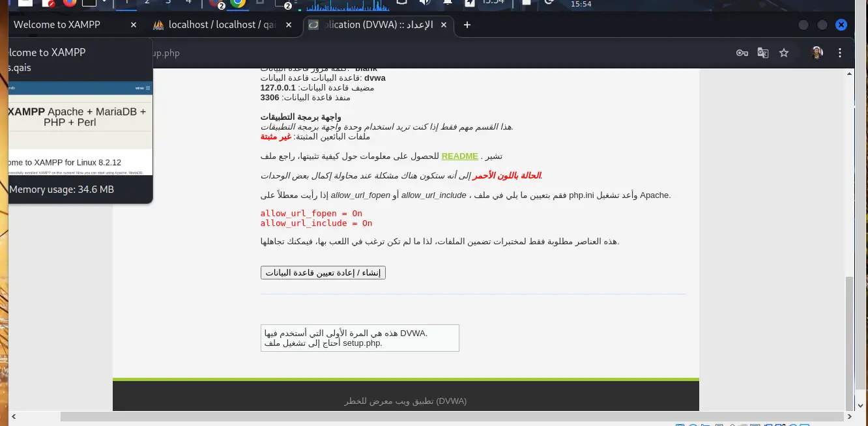Close the window with the blue X button

click(841, 25)
